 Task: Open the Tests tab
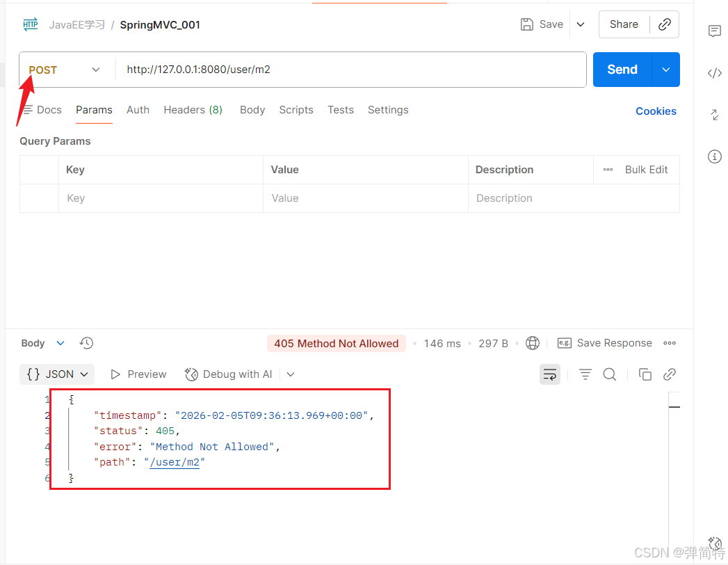341,110
